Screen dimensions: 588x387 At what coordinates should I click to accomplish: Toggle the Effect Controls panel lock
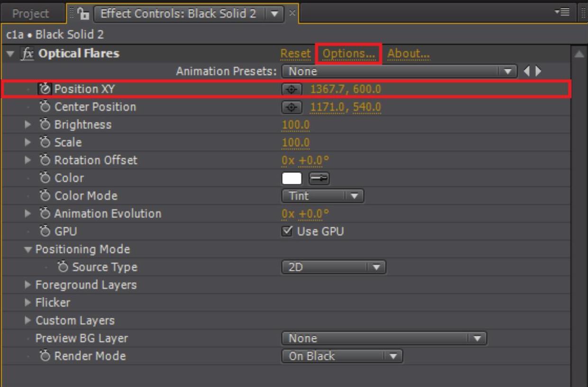[x=83, y=14]
